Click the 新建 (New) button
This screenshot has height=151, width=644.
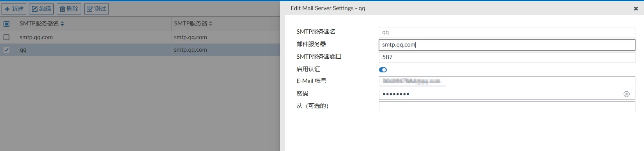pyautogui.click(x=14, y=9)
